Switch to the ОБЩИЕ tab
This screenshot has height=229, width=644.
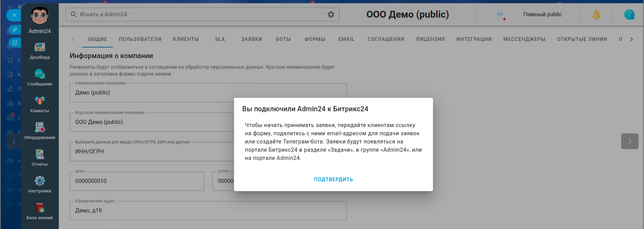coord(98,39)
